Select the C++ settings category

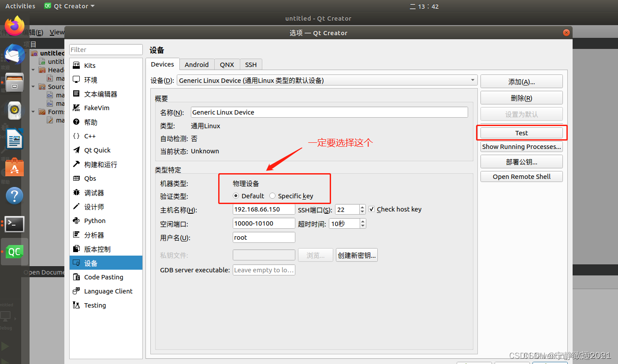tap(106, 136)
